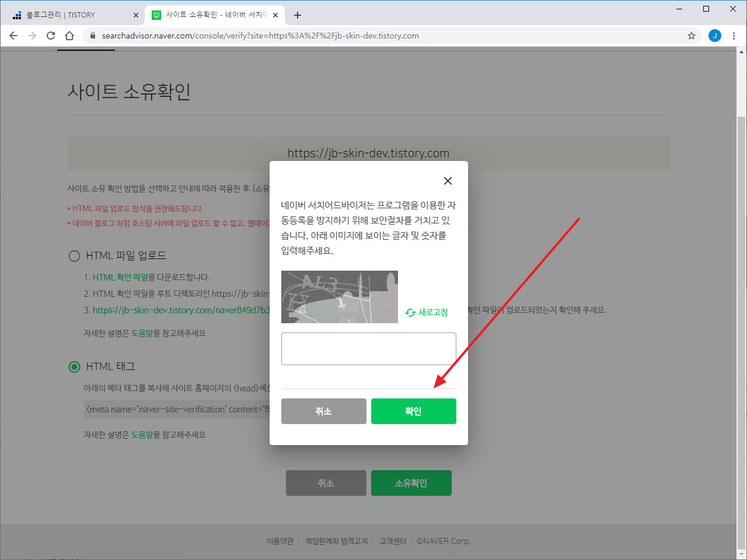Open the 이용약관 footer link
747x560 pixels.
(x=280, y=541)
